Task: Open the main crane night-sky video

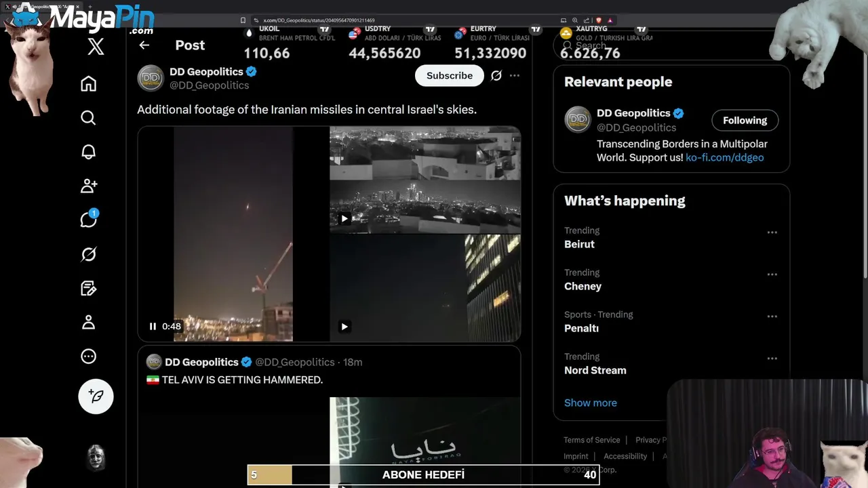Action: (x=233, y=234)
